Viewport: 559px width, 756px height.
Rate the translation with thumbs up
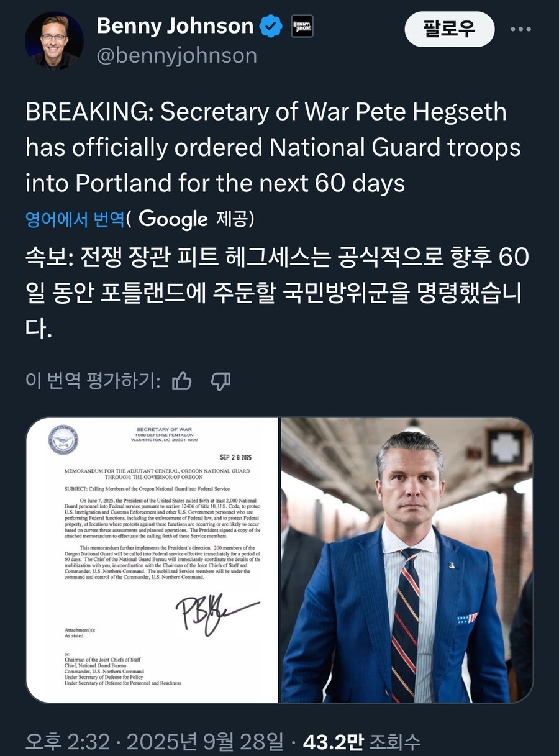(181, 380)
